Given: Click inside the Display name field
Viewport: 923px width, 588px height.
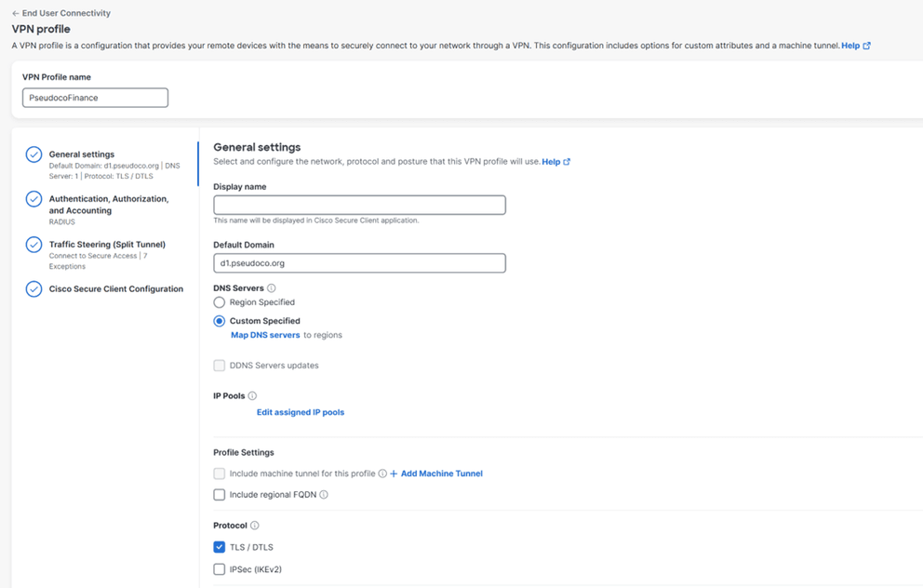Looking at the screenshot, I should click(358, 205).
